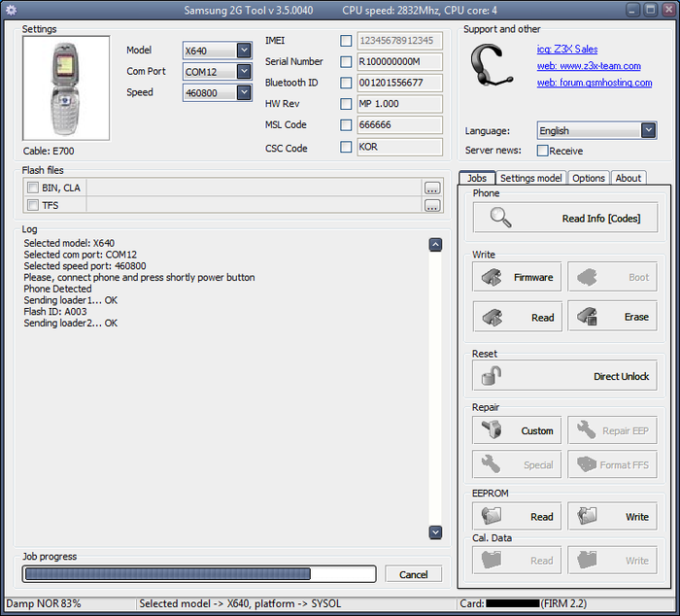680x616 pixels.
Task: Click the Erase icon button
Action: [587, 317]
